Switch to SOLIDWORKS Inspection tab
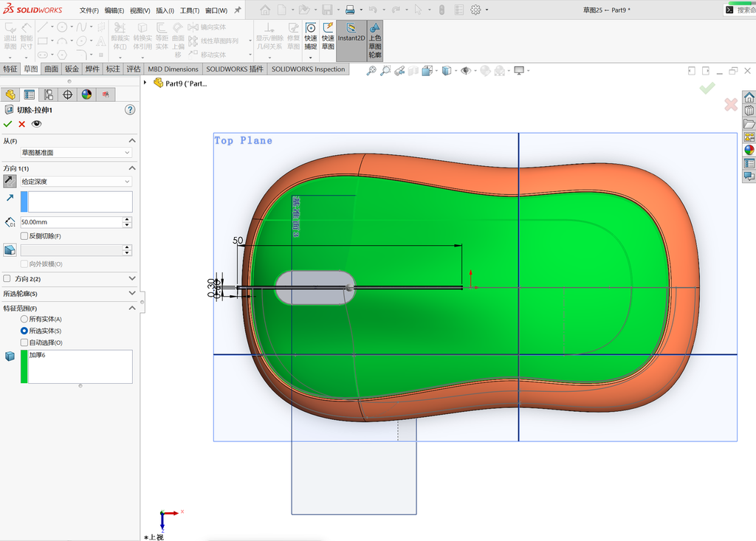This screenshot has width=756, height=541. [308, 69]
